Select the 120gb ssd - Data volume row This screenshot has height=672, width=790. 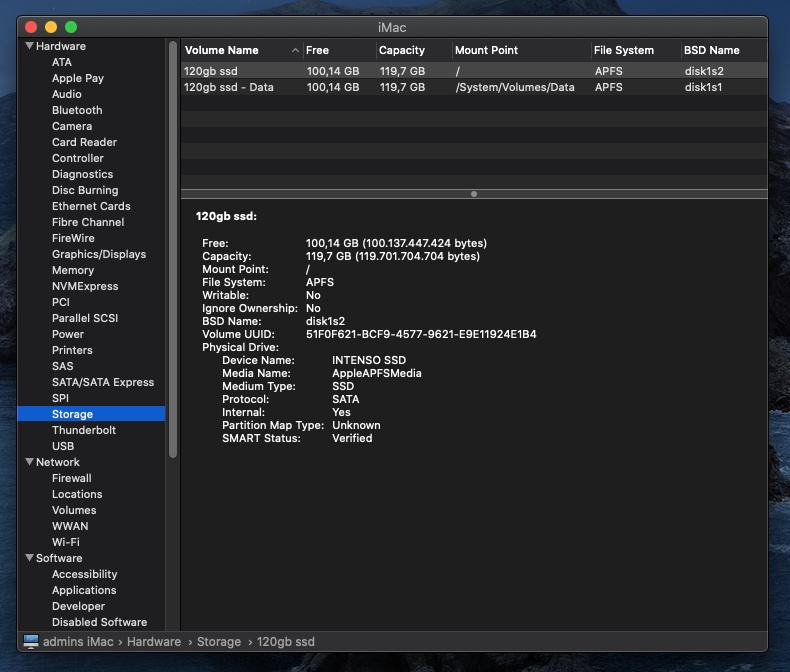[229, 87]
